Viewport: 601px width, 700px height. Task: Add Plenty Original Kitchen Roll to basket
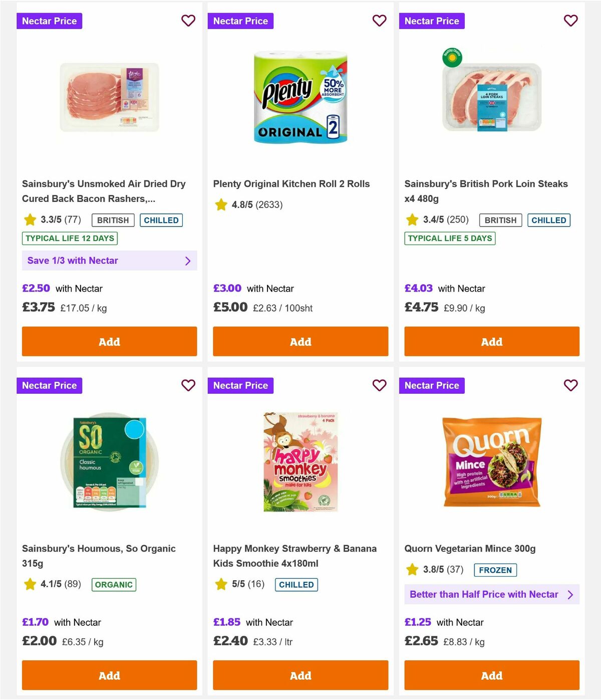point(300,341)
